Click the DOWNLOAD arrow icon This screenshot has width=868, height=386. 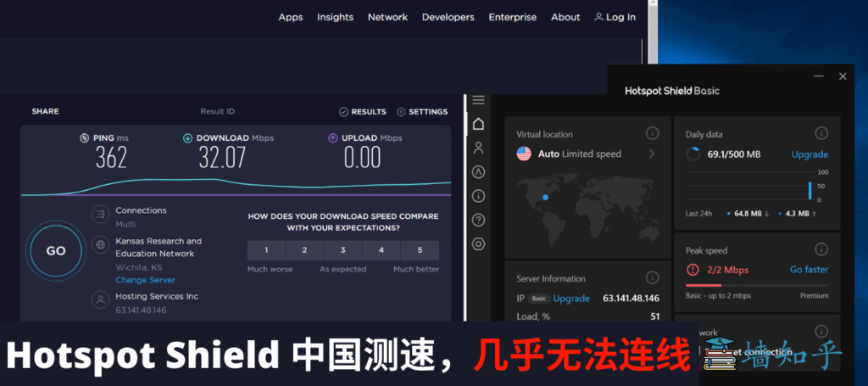(x=187, y=138)
